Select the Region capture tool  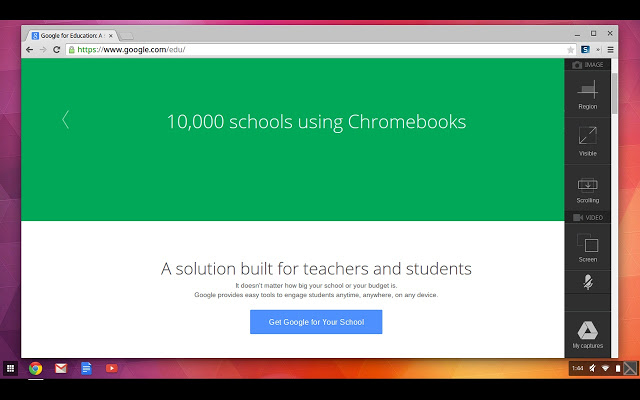[587, 95]
